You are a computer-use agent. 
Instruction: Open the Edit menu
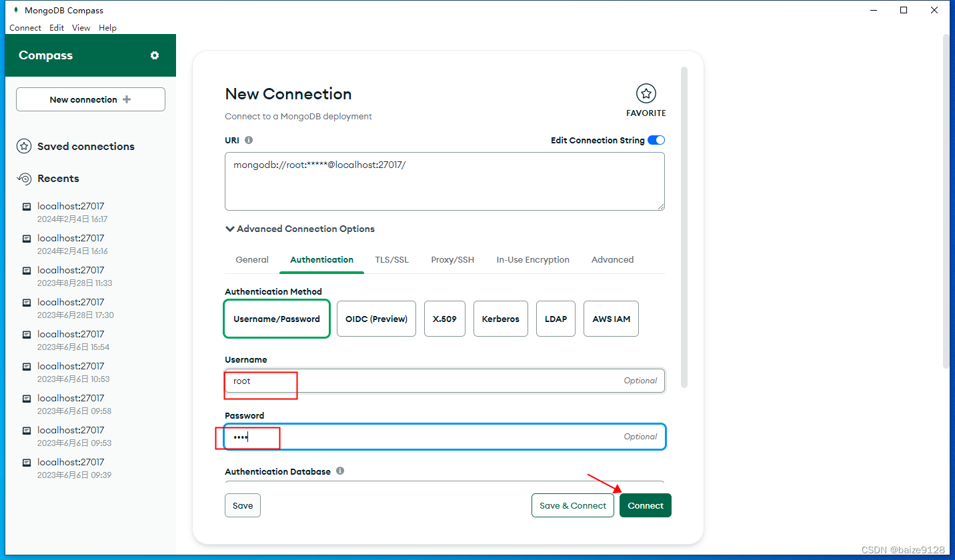57,28
